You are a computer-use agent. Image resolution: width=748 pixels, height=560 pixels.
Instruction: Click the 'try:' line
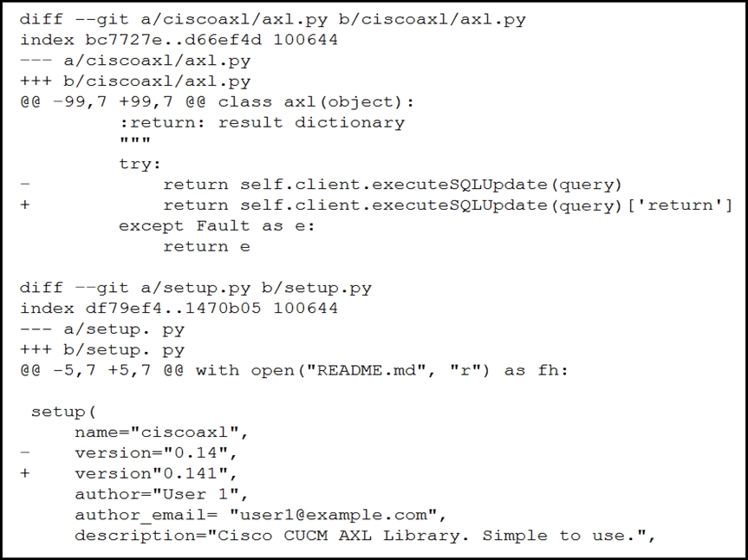[140, 164]
